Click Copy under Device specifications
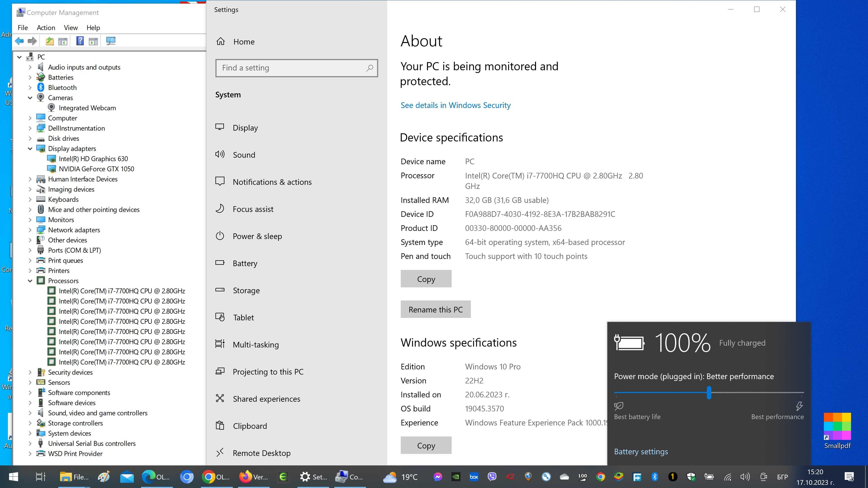 [x=426, y=279]
